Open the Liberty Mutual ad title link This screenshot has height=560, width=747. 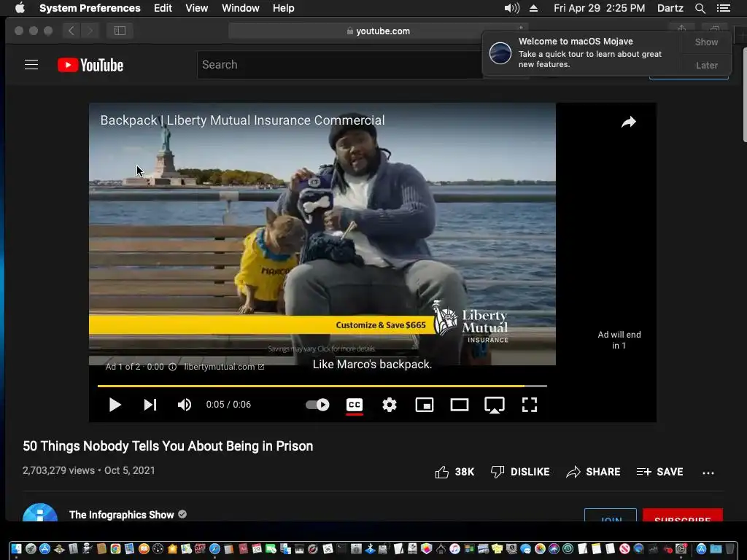[242, 120]
